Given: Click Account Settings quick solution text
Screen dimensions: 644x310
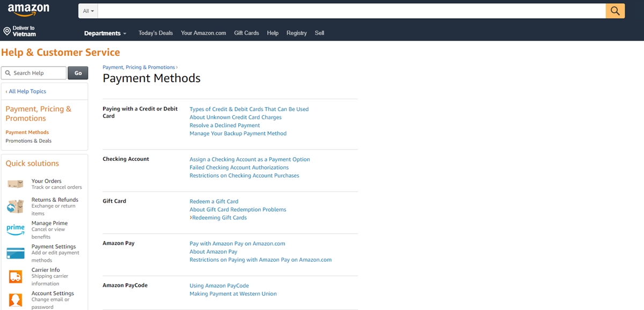Looking at the screenshot, I should pyautogui.click(x=53, y=293).
